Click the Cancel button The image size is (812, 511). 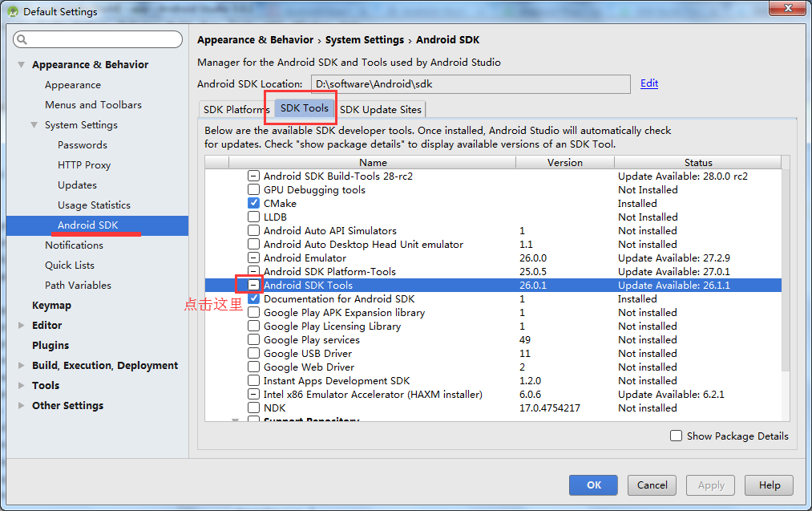tap(652, 485)
